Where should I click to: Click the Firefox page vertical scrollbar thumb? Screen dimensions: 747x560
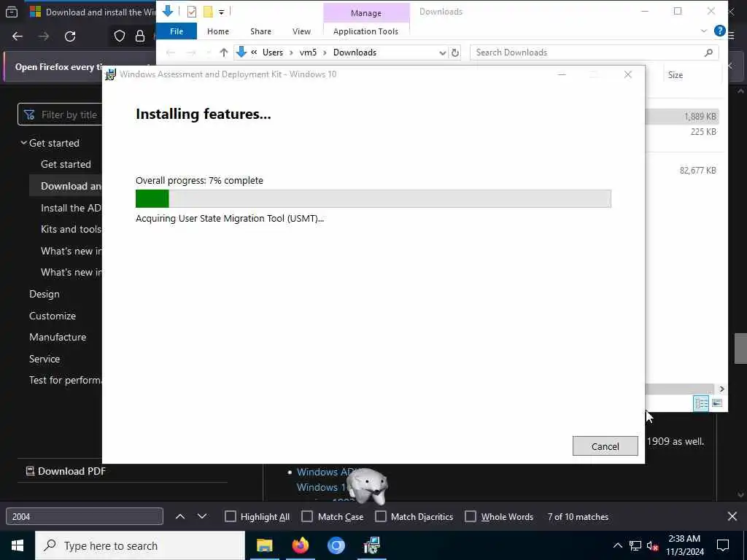740,349
